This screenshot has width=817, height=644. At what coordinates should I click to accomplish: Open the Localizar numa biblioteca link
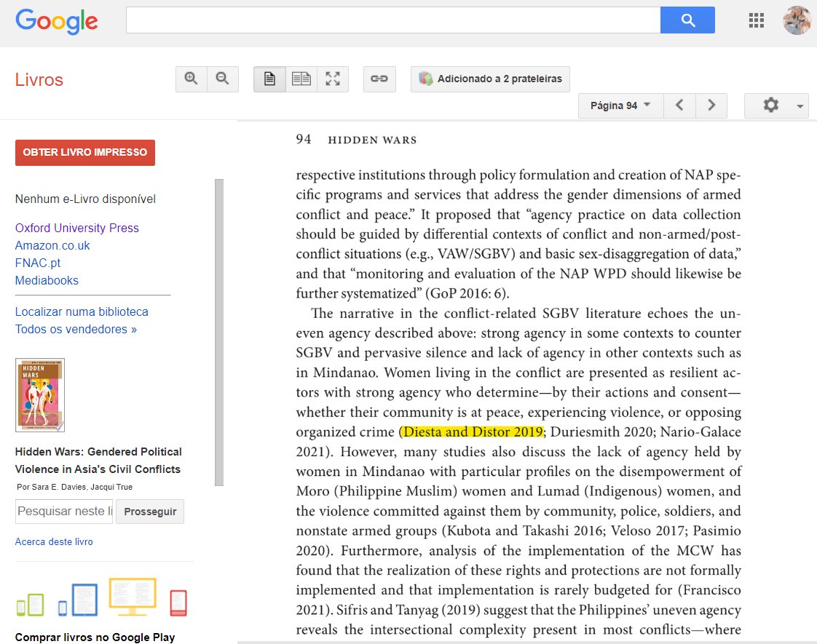[x=82, y=312]
